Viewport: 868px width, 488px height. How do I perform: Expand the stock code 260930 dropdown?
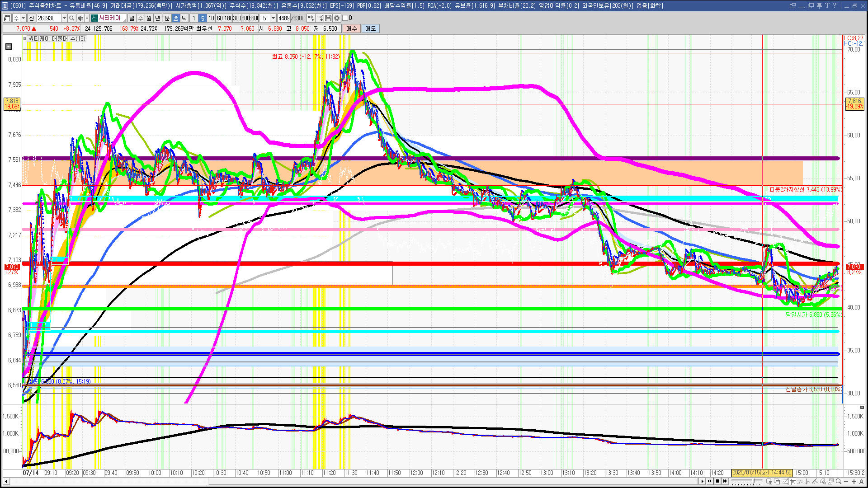tap(64, 18)
